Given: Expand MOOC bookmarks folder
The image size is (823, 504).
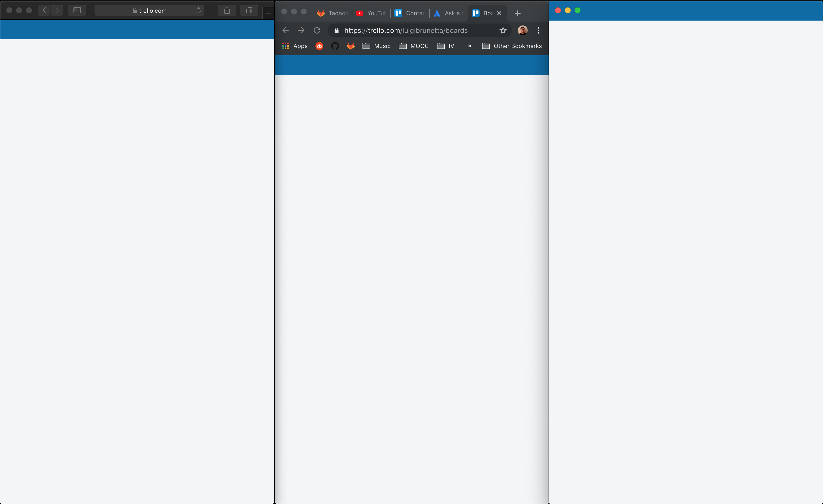Looking at the screenshot, I should 413,46.
